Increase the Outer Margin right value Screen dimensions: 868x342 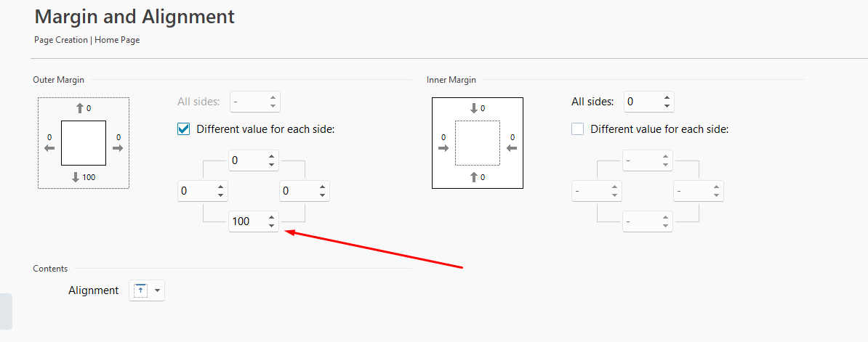click(322, 187)
